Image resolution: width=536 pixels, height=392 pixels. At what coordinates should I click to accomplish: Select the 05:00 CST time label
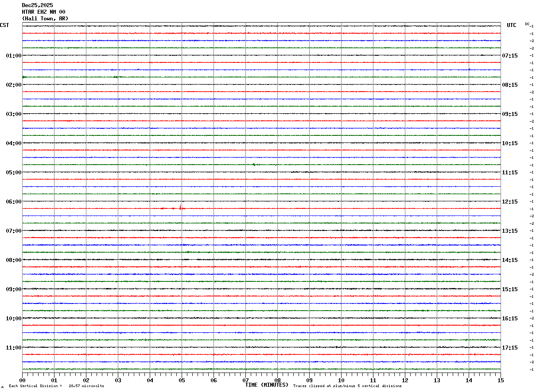14,172
